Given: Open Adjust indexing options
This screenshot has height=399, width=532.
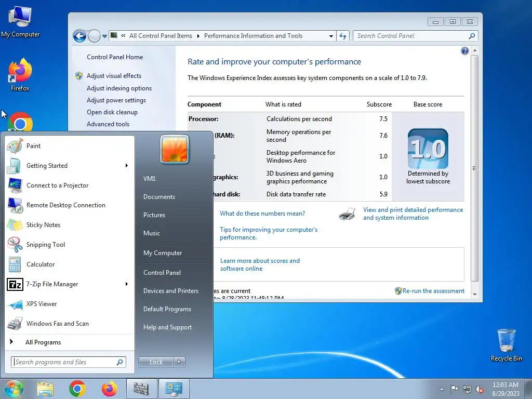Looking at the screenshot, I should coord(119,88).
